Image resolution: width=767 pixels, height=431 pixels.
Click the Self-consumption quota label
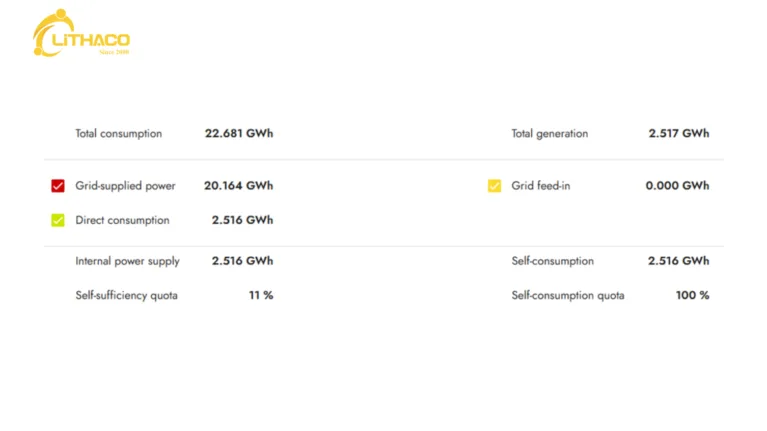(568, 295)
